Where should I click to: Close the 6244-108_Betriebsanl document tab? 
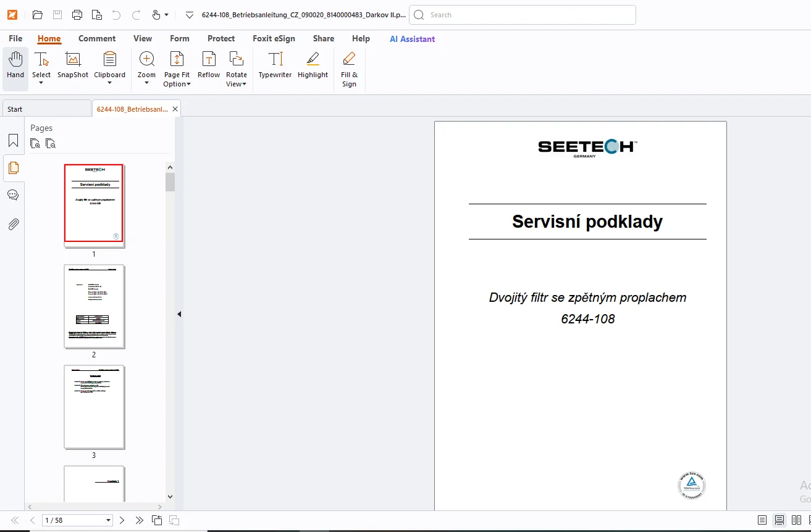[x=175, y=109]
